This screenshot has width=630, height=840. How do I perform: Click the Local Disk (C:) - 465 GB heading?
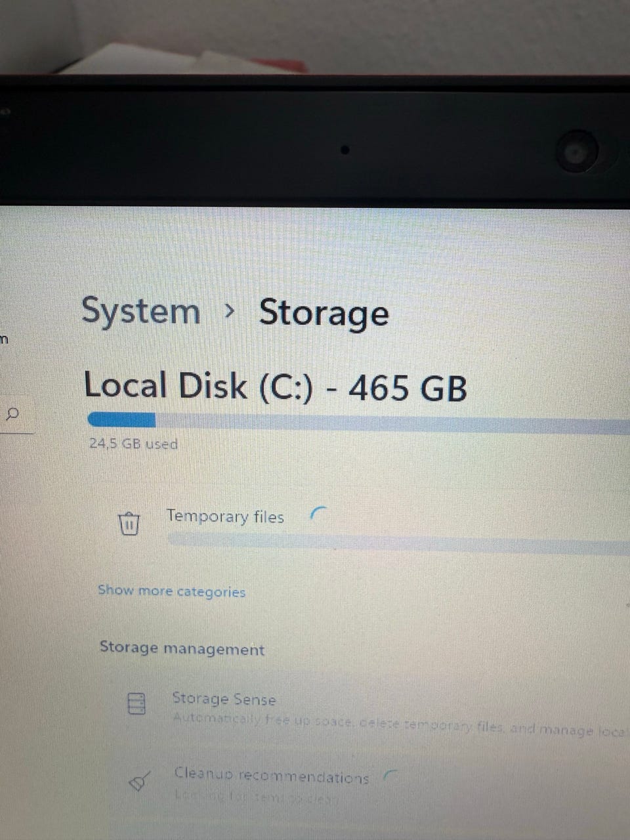pos(275,386)
